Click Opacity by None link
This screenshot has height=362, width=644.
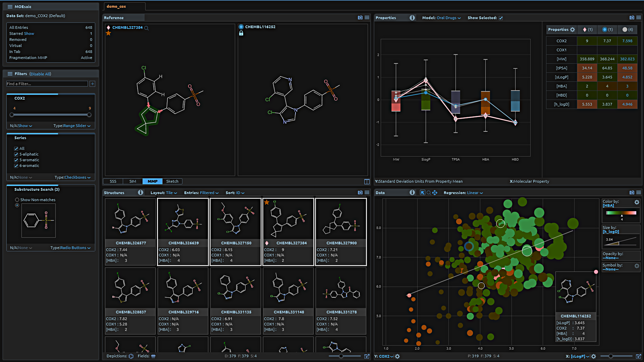pos(610,258)
